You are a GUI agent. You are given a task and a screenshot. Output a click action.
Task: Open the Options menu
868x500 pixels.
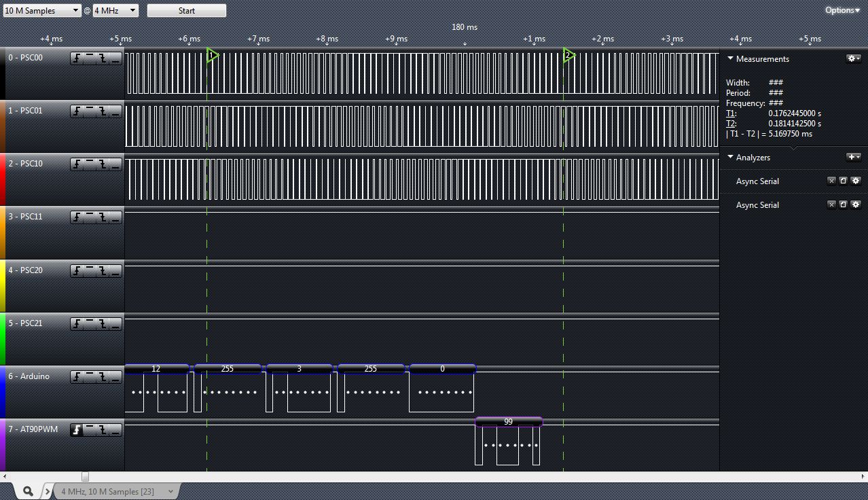[842, 10]
